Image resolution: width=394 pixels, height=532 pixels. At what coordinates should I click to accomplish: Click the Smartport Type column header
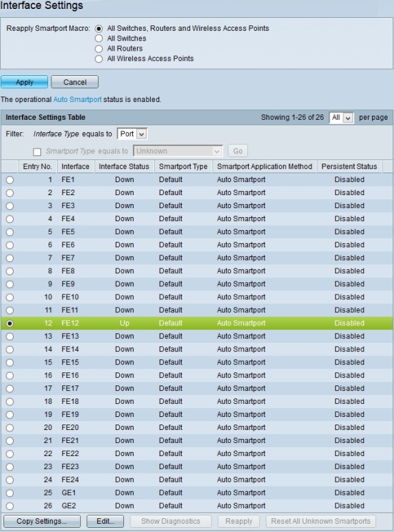(183, 166)
